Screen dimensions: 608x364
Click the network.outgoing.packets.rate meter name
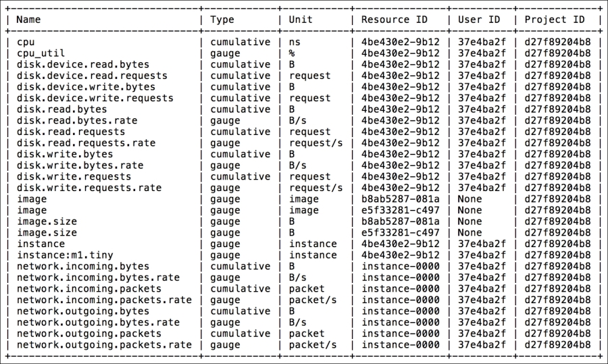pyautogui.click(x=104, y=344)
